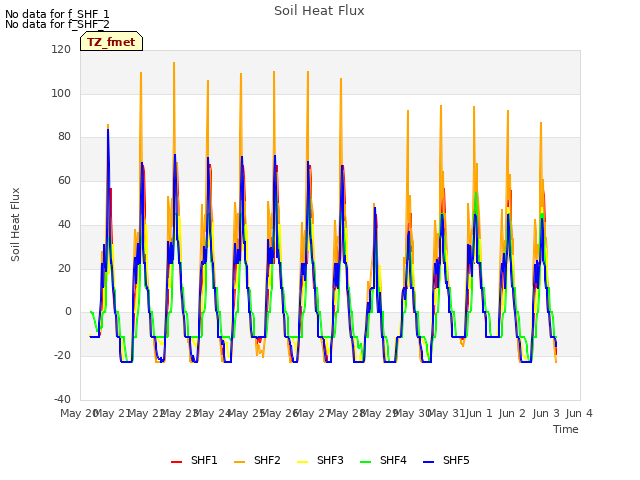Click the Soil Heat Flux chart title
Viewport: 640px width, 480px height.
319,11
